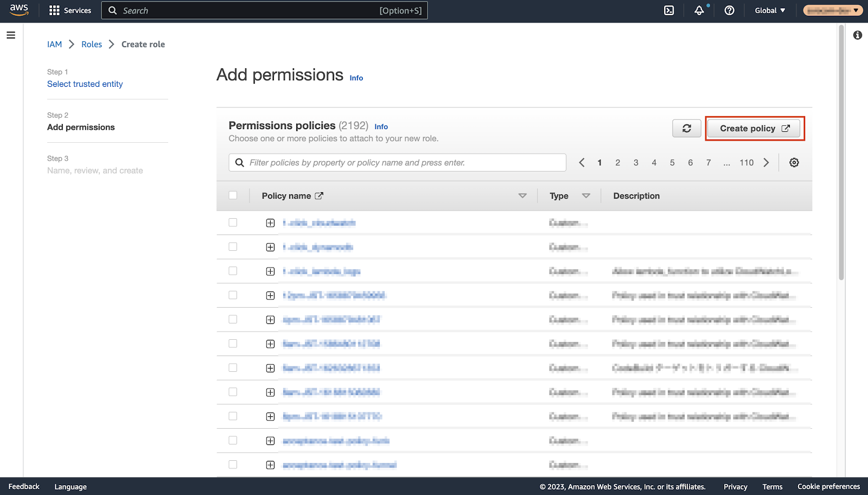Click the Create policy button
The width and height of the screenshot is (868, 495).
754,129
